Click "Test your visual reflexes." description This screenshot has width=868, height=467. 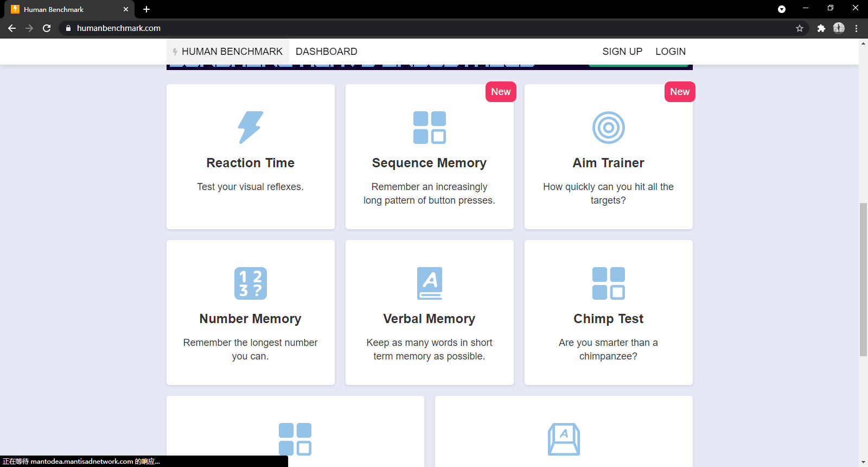pyautogui.click(x=251, y=187)
